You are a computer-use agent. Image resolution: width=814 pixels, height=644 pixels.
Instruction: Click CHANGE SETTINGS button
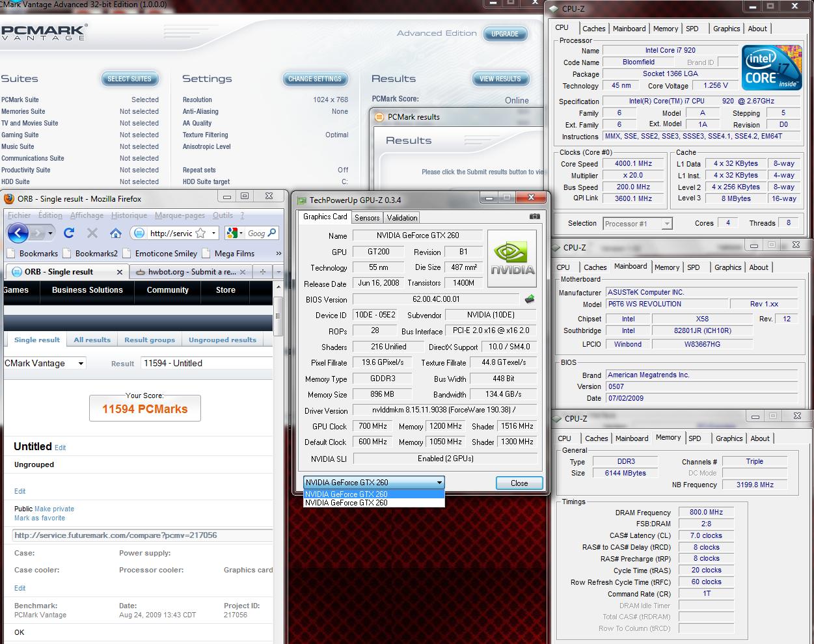coord(315,79)
